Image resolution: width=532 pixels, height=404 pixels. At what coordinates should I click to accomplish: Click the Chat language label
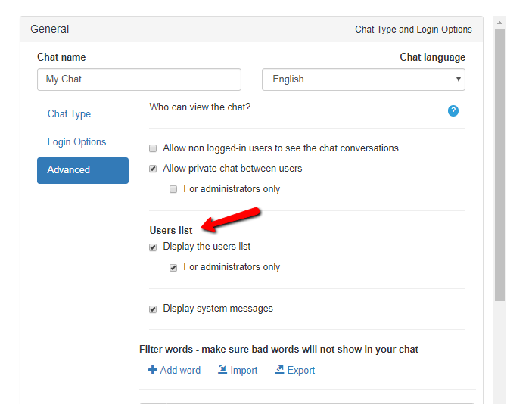point(432,57)
